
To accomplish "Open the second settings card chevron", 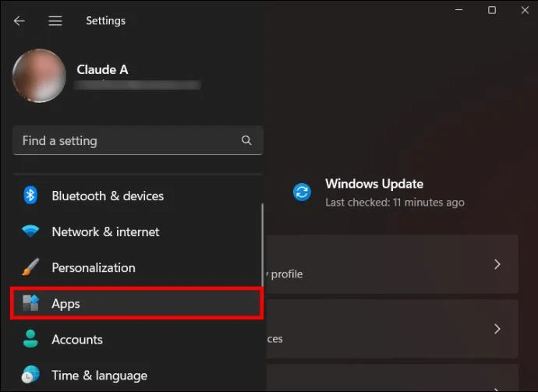I will click(x=497, y=329).
